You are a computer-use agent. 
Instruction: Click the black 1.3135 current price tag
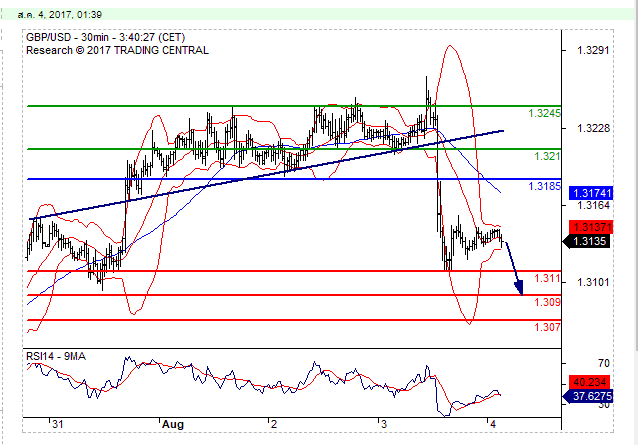[587, 242]
